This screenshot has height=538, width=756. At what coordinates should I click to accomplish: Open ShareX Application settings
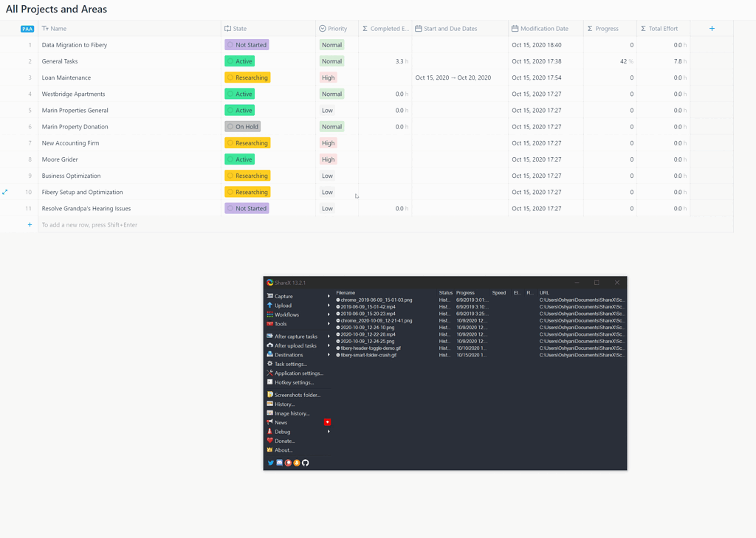(x=294, y=373)
